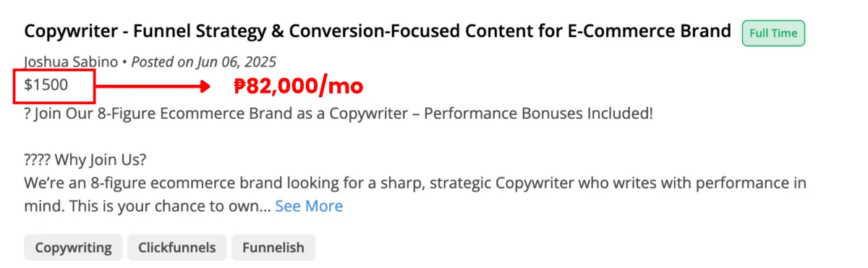Click the bullet separator after Joshua Sabino
Image resolution: width=868 pixels, height=268 pixels.
click(x=125, y=63)
